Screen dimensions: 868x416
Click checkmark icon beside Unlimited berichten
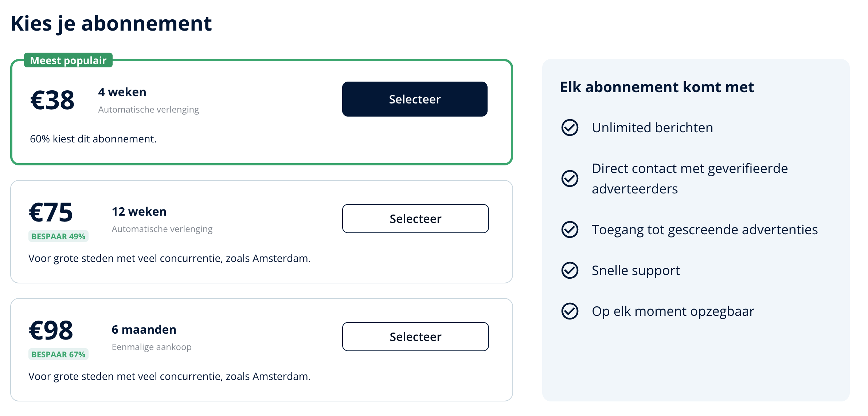coord(570,127)
